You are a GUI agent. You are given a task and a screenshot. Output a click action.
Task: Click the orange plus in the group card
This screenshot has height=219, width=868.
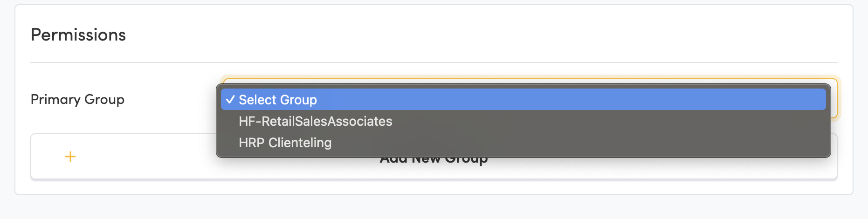[70, 157]
